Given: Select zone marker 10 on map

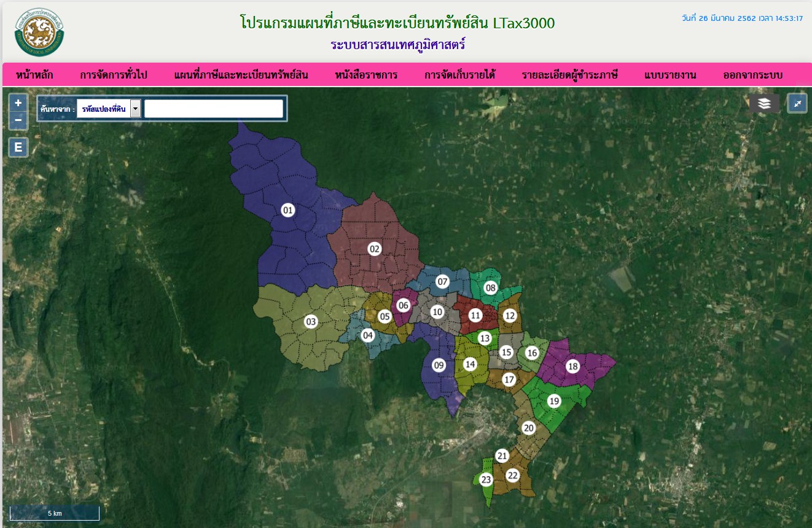Looking at the screenshot, I should tap(437, 312).
